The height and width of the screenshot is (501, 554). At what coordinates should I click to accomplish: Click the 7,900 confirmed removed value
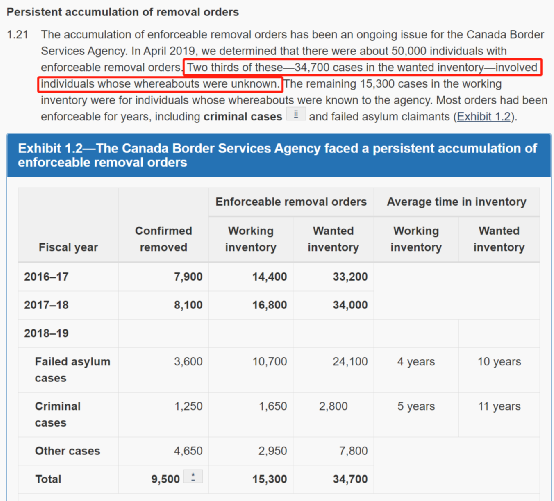188,277
